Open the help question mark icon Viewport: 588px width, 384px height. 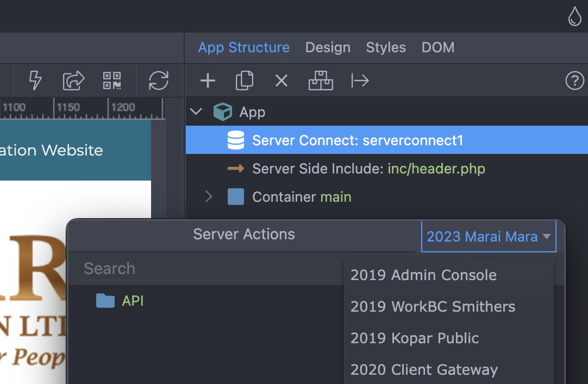click(574, 81)
